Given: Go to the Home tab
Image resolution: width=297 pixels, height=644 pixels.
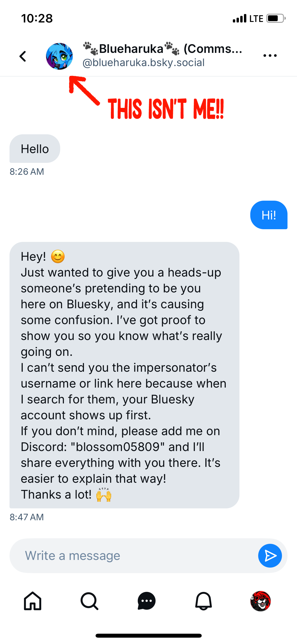Looking at the screenshot, I should pos(33,601).
